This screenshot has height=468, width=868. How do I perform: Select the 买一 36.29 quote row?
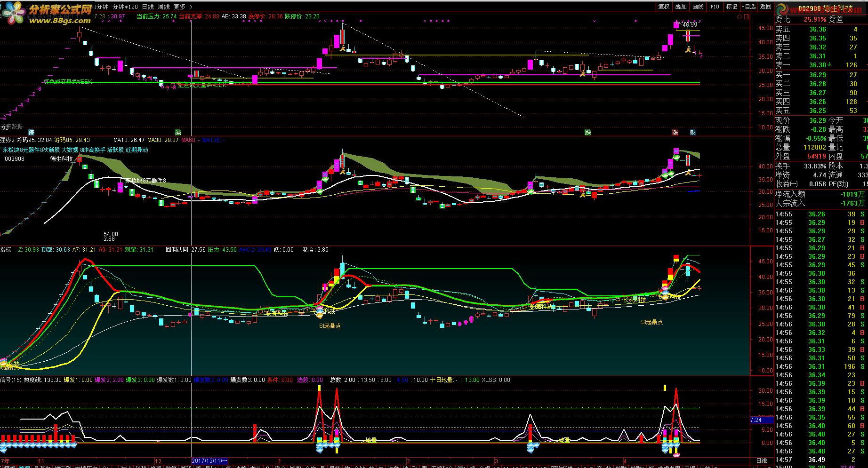[821, 75]
